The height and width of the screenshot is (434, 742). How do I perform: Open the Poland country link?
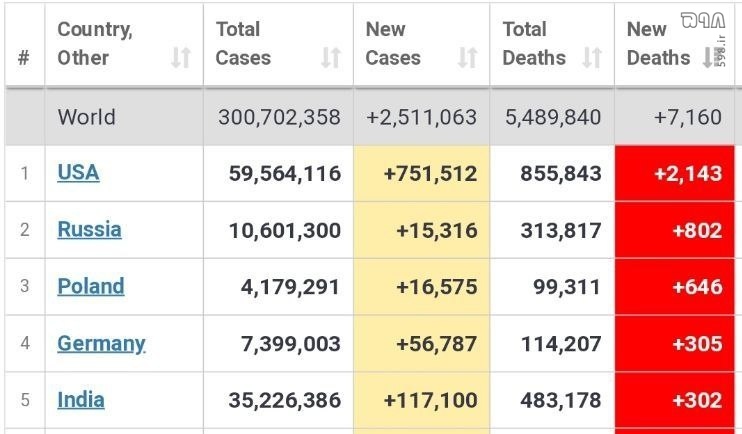91,286
